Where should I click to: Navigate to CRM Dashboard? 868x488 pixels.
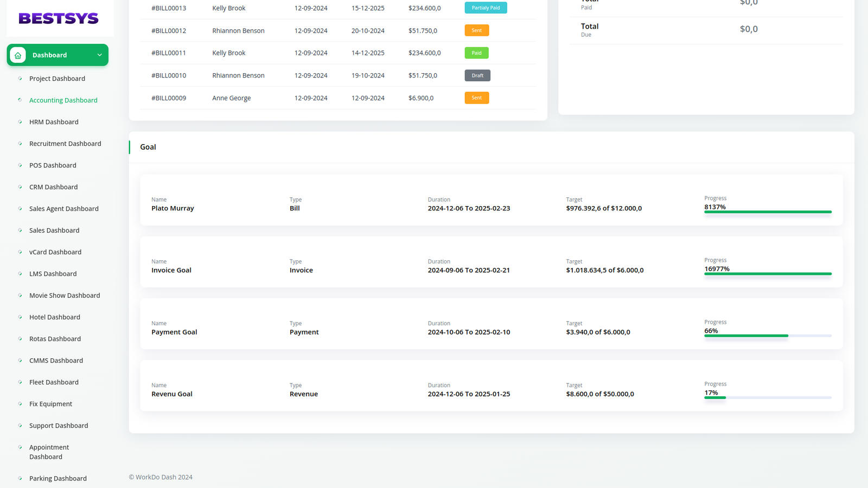[53, 187]
